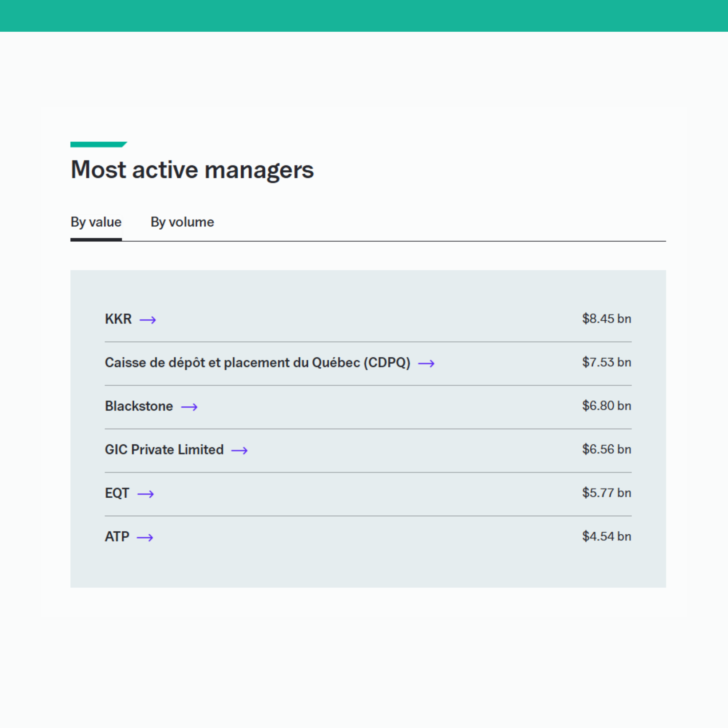Open Caisse de dépôt et placement du Québec link
Viewport: 728px width, 728px height.
257,363
